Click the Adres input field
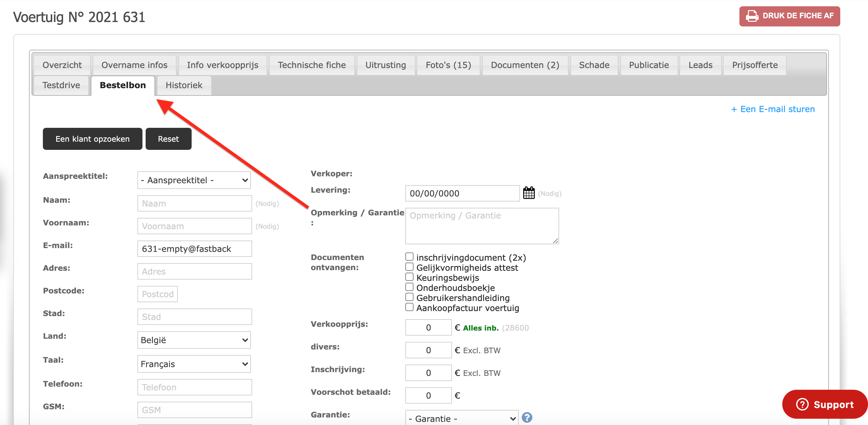 click(x=194, y=271)
